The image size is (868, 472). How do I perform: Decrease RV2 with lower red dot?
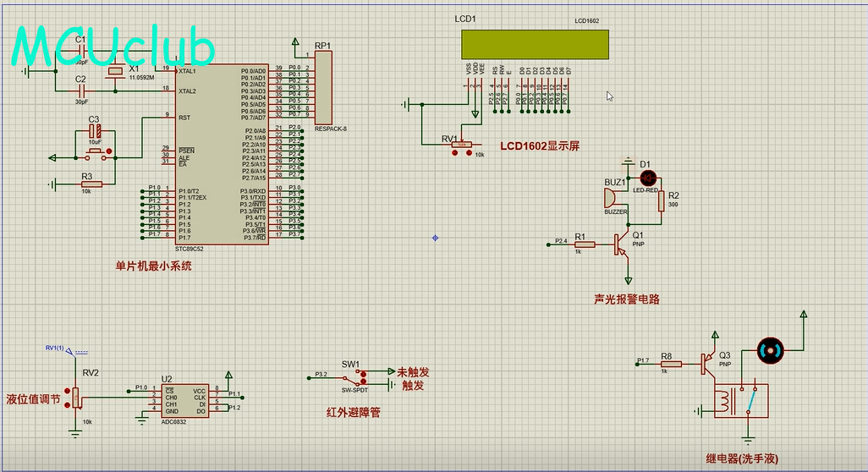coord(67,403)
